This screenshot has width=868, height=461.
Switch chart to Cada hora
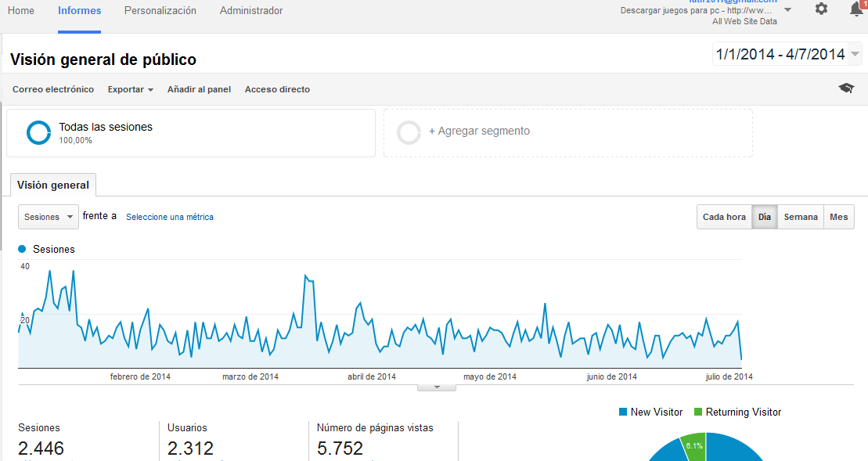[x=724, y=217]
